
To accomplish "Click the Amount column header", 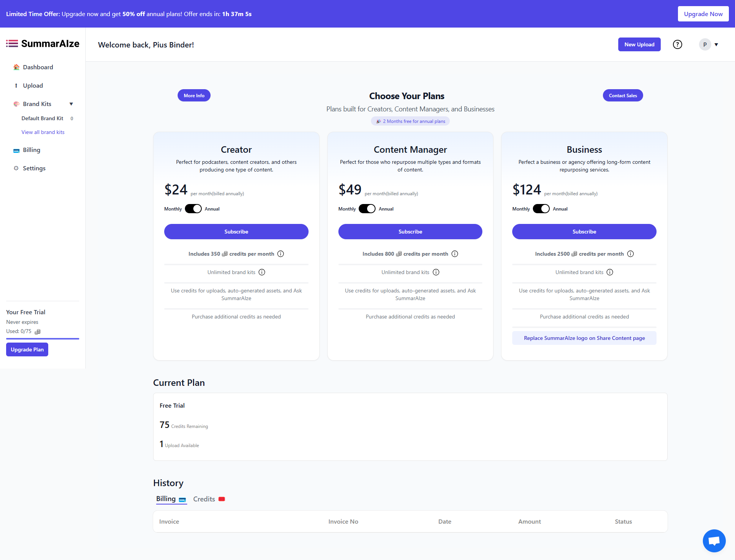I will 529,521.
